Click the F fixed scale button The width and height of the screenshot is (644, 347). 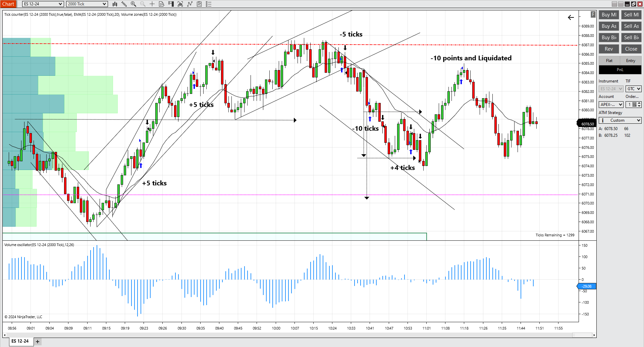(x=593, y=14)
